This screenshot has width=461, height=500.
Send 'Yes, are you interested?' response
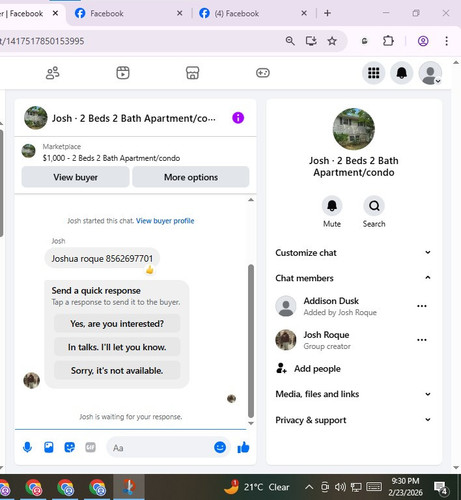(x=117, y=324)
